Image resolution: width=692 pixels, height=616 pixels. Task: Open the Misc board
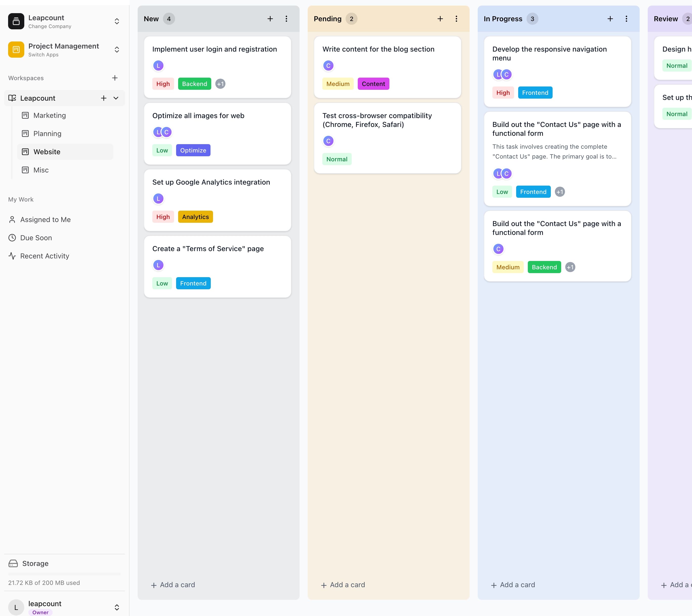(41, 170)
